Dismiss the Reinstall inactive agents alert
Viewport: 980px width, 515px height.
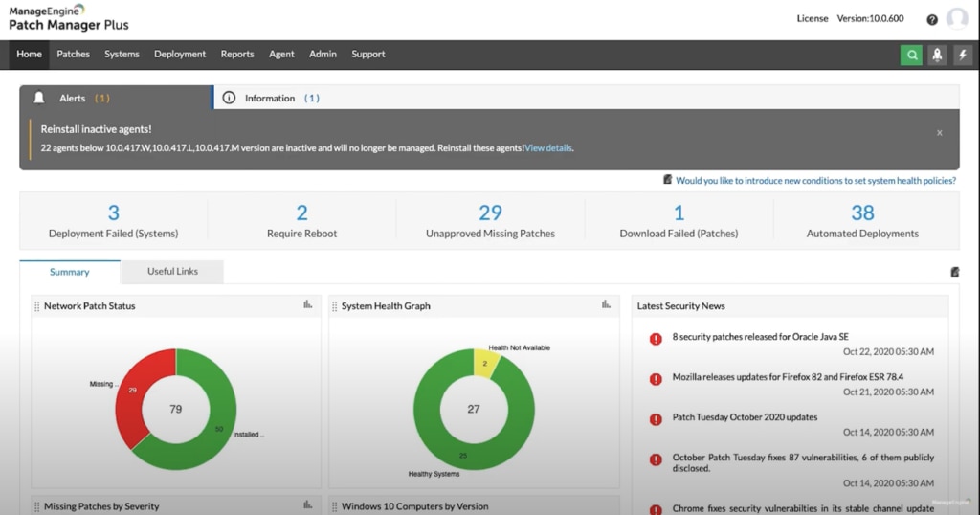[940, 132]
